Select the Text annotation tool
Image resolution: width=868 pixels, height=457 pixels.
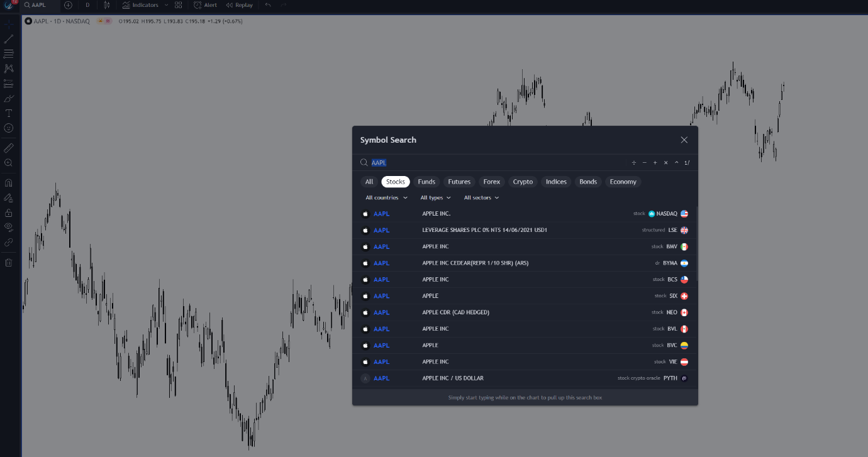coord(9,113)
